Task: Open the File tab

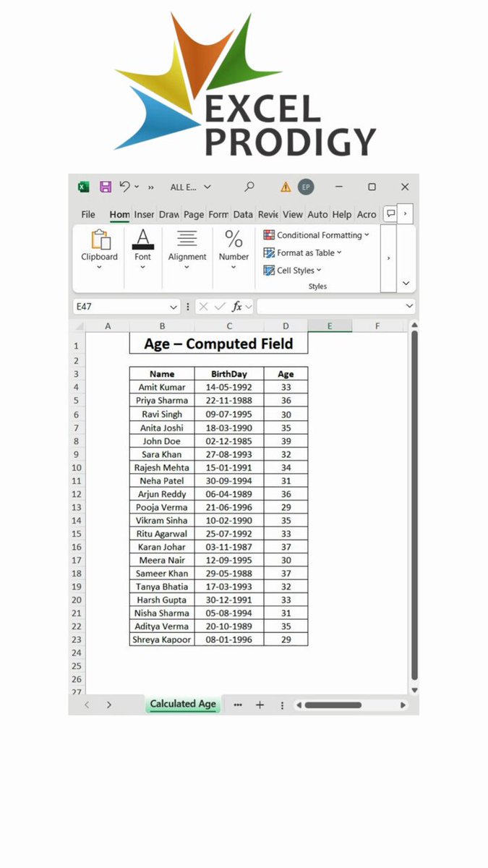Action: coord(88,214)
